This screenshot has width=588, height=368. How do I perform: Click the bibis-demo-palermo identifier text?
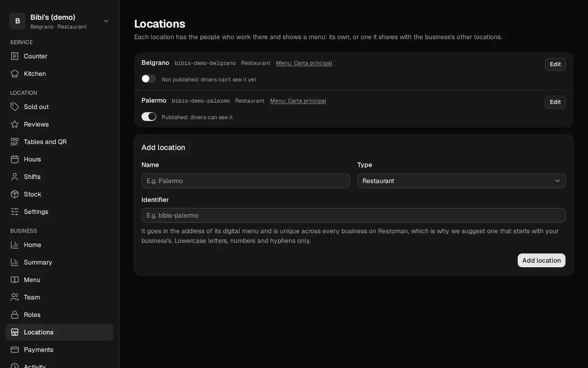pos(201,101)
